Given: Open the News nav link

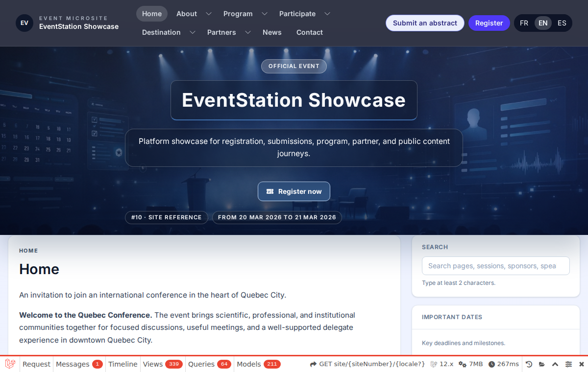Looking at the screenshot, I should click(x=272, y=32).
